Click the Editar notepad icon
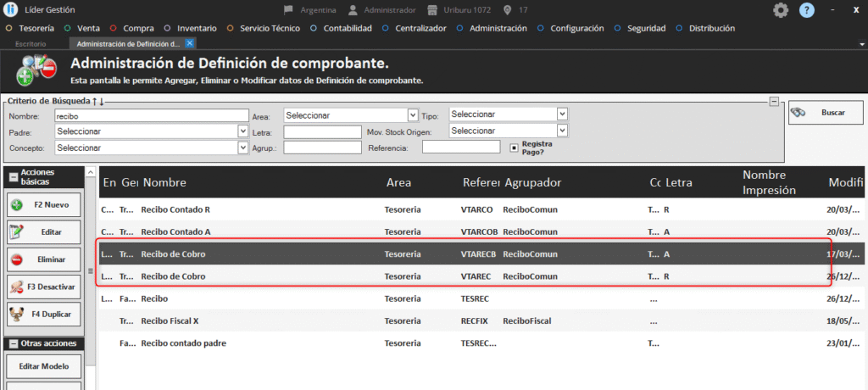The width and height of the screenshot is (868, 390). (x=18, y=231)
